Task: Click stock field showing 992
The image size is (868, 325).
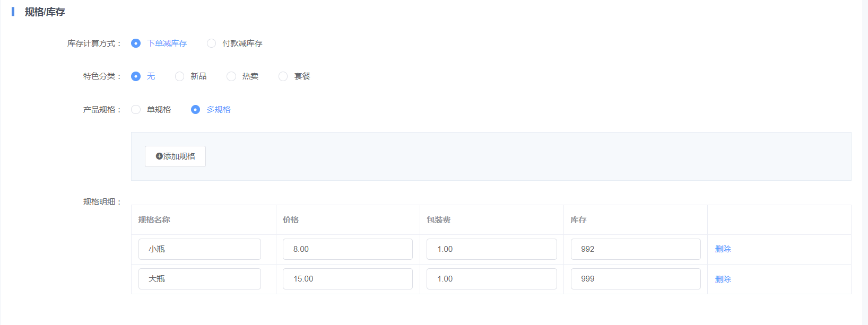Action: pyautogui.click(x=636, y=249)
